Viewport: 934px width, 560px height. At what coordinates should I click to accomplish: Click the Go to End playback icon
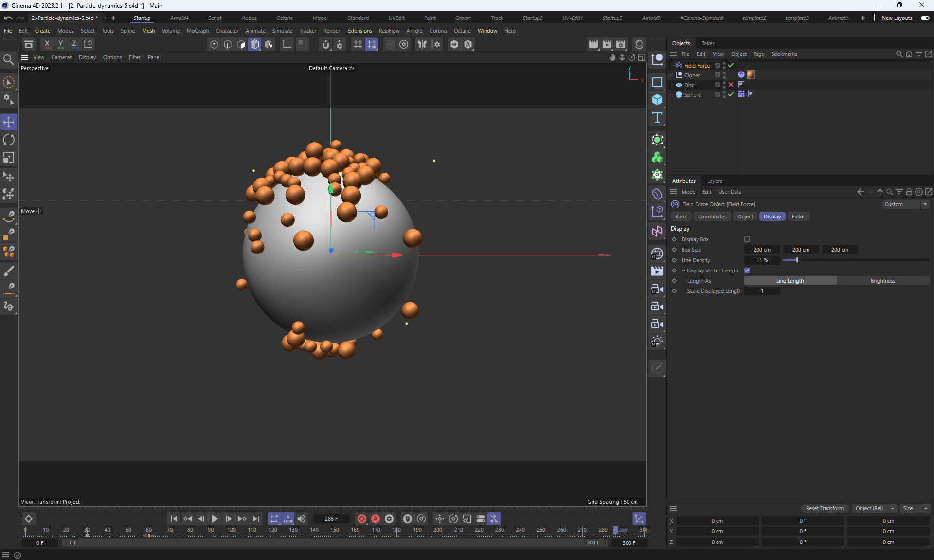coord(256,519)
